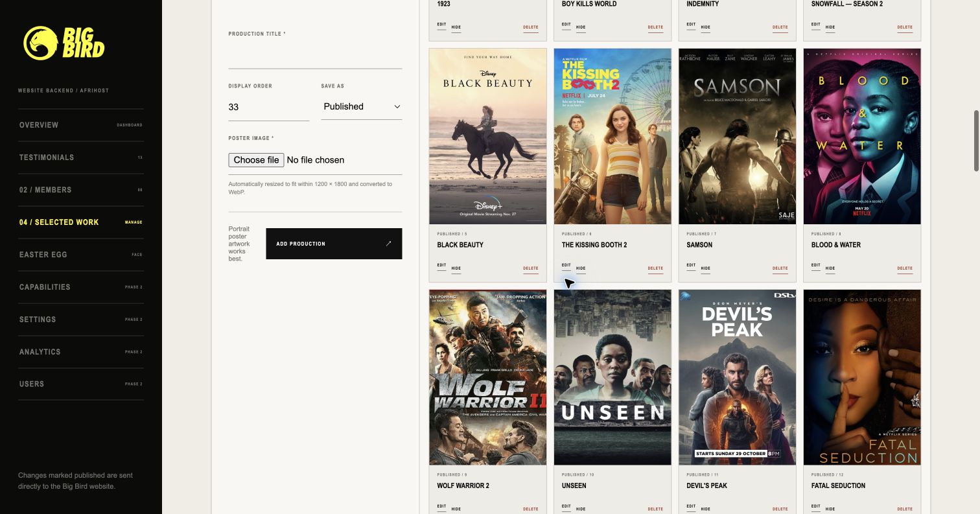
Task: Click the 'PUBLISHED / 7' label
Action: click(701, 234)
